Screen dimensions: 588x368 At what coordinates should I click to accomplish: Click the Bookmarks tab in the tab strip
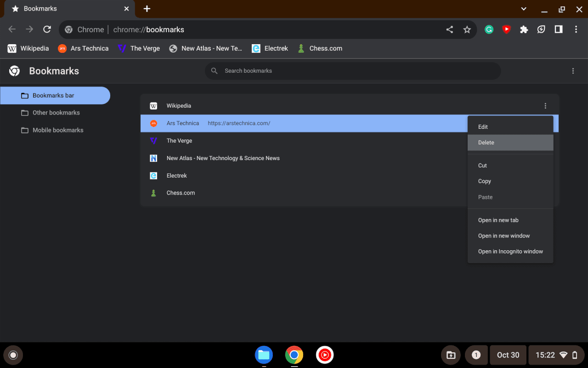(69, 9)
